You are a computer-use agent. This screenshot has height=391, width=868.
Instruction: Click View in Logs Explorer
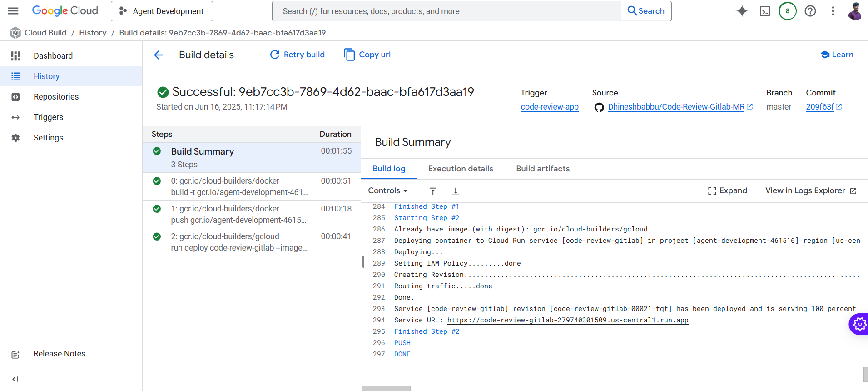(811, 191)
